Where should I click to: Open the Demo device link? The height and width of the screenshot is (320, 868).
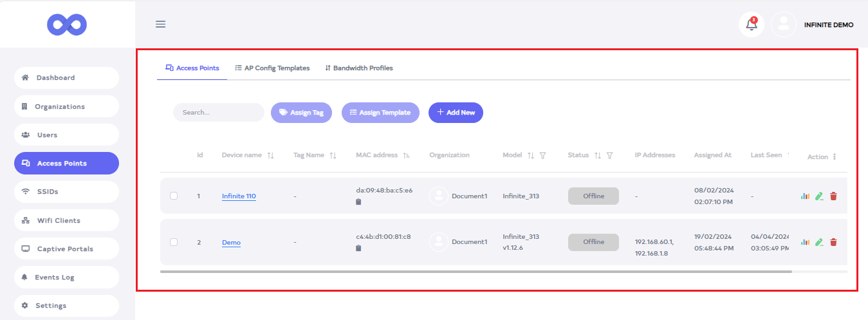point(231,243)
